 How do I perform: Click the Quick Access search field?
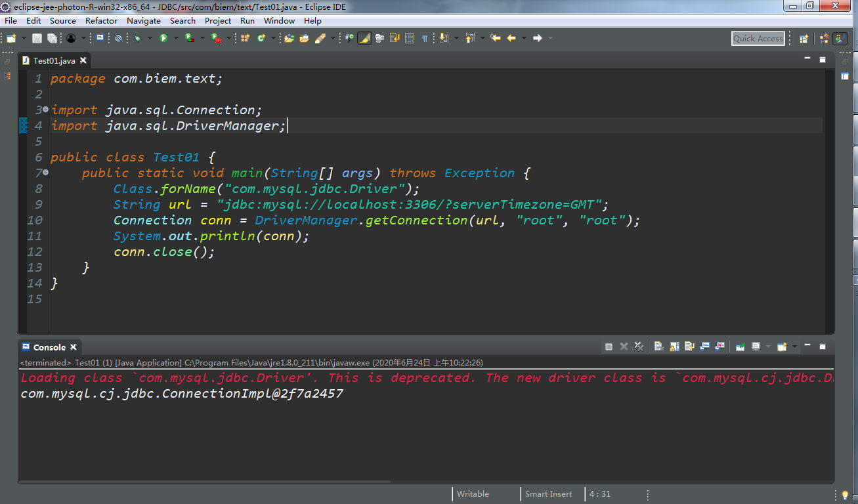point(758,38)
